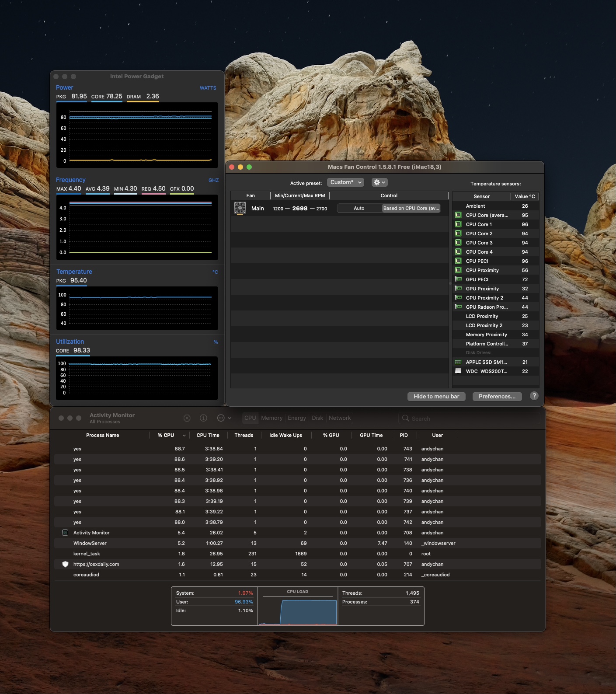Click the help question mark button
The width and height of the screenshot is (616, 694).
click(534, 396)
